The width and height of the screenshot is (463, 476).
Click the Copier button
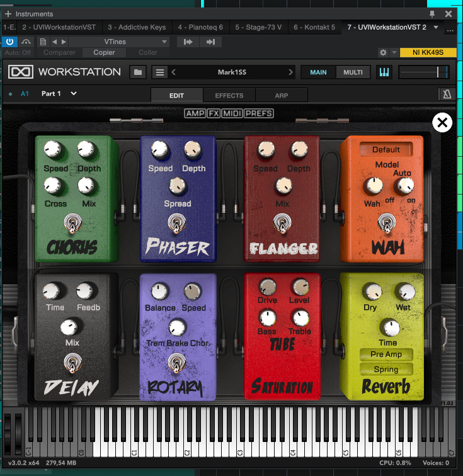[104, 52]
